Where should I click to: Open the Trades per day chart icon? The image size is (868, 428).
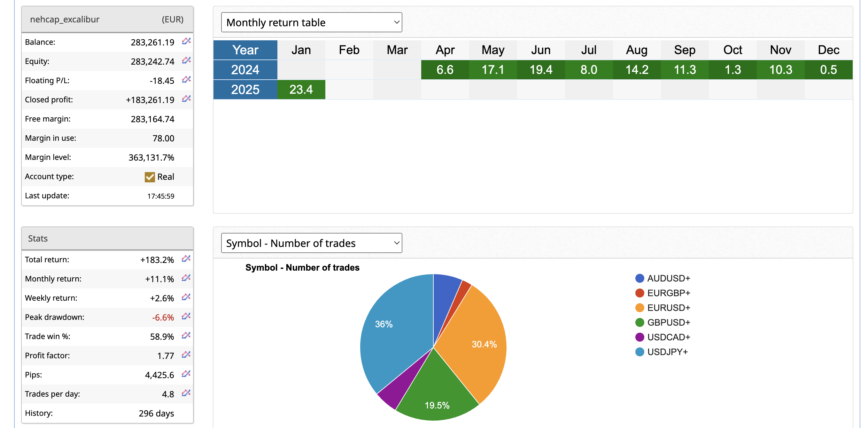point(186,393)
